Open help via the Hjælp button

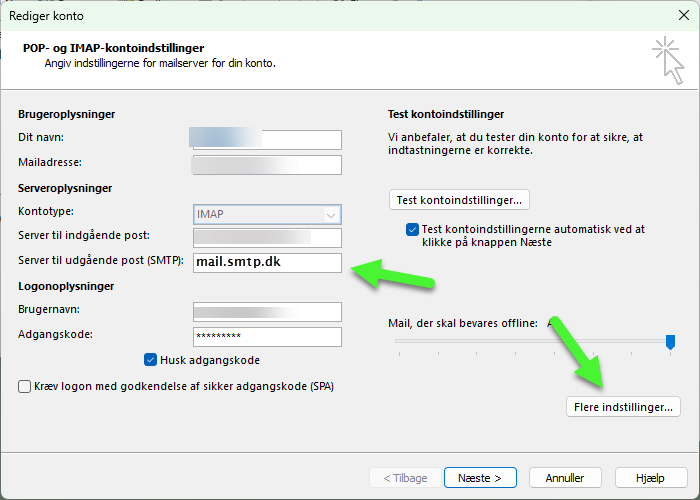(x=652, y=477)
